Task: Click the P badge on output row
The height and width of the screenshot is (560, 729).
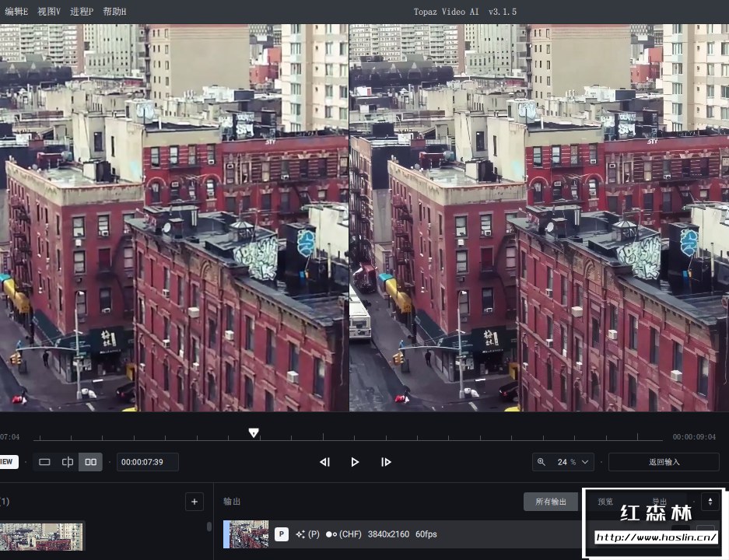Action: (282, 534)
